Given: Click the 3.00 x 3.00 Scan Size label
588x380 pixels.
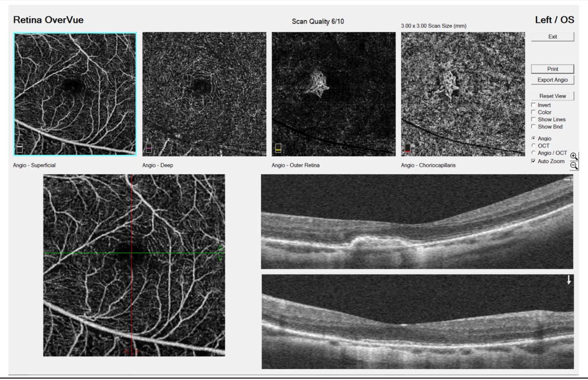Looking at the screenshot, I should (x=434, y=26).
